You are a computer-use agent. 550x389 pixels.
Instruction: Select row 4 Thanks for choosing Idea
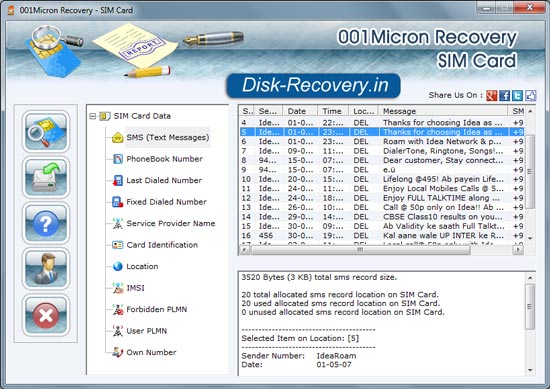coord(382,123)
